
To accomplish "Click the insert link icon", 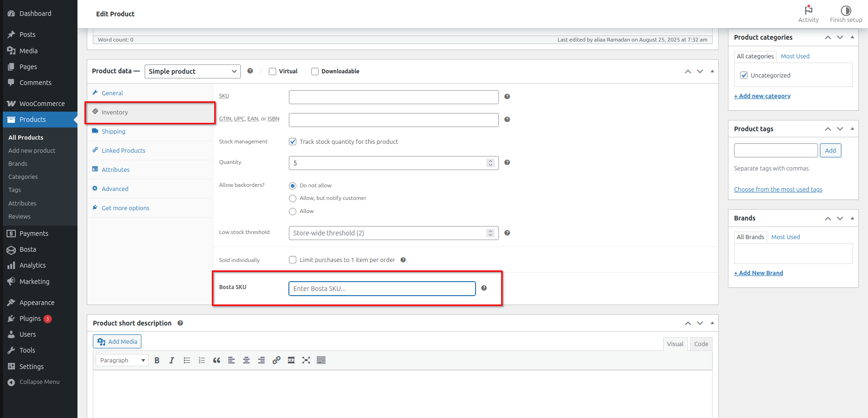I will click(276, 360).
